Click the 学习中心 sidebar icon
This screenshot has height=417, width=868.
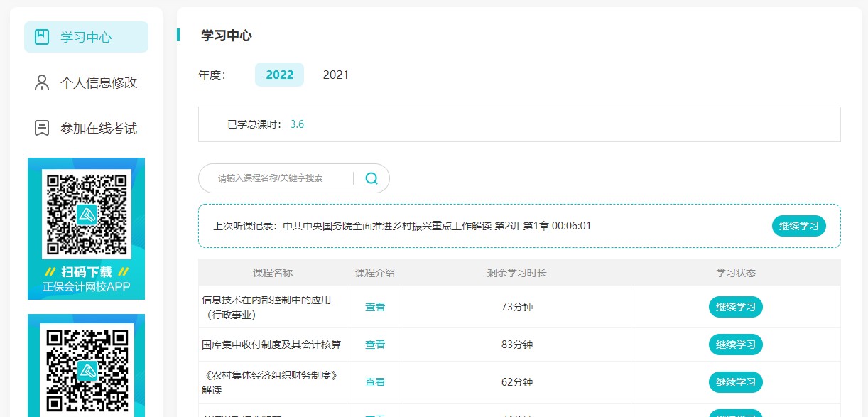[x=40, y=36]
